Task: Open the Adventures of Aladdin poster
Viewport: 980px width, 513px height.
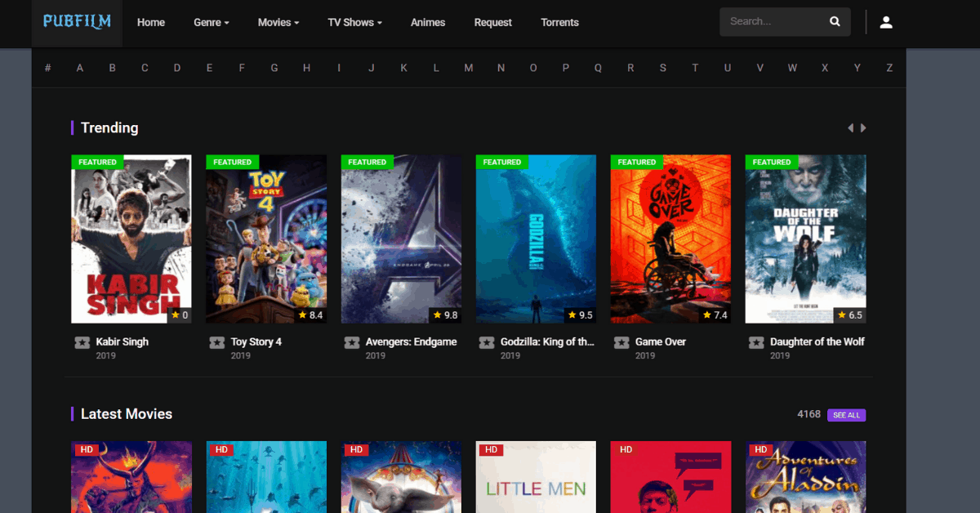Action: (805, 477)
